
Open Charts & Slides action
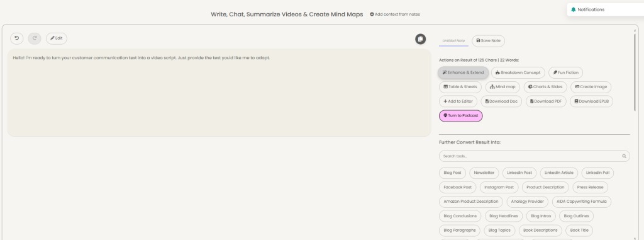545,87
